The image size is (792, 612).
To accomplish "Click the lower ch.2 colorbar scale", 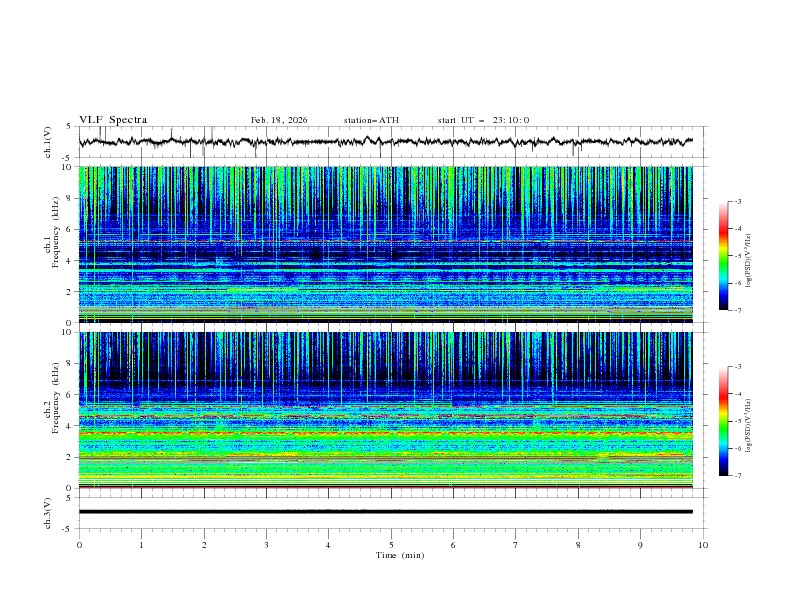I will coord(723,421).
